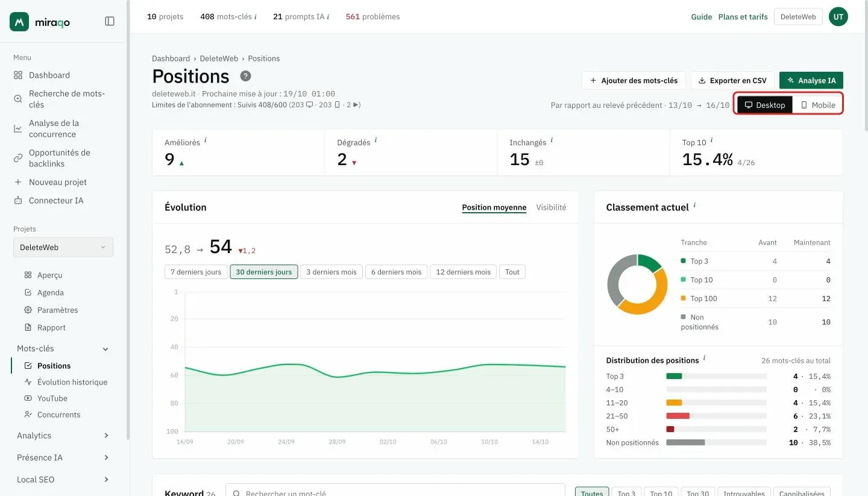868x496 pixels.
Task: Click Ajouter des mots-clés button
Action: [x=634, y=80]
